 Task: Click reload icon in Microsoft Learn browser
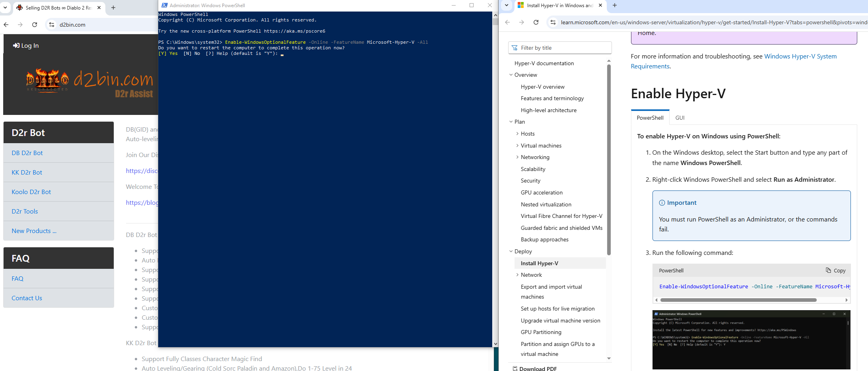pyautogui.click(x=536, y=22)
